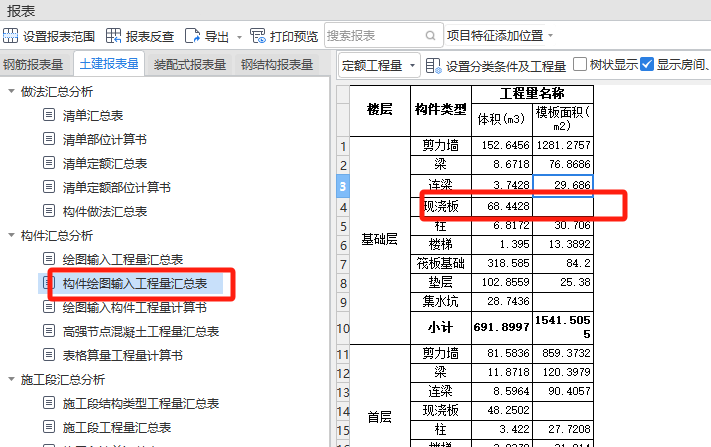
Task: Select the 小计 total 691.8997 cell
Action: pyautogui.click(x=502, y=327)
